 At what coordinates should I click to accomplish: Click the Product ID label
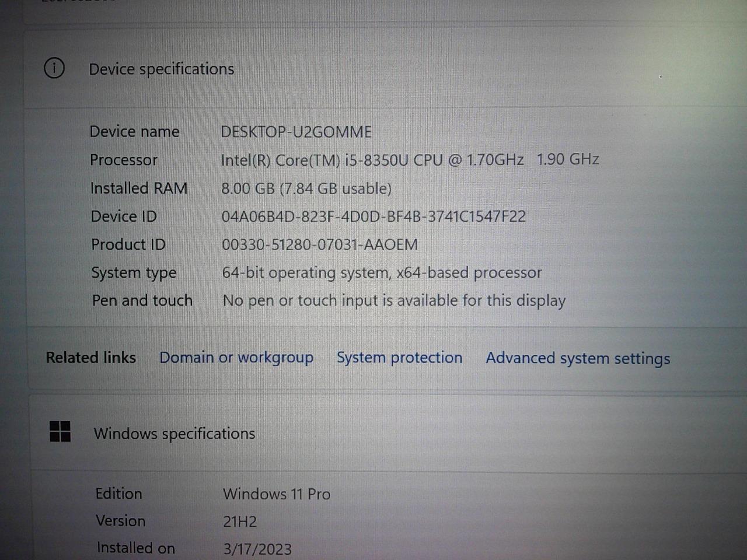coord(128,244)
